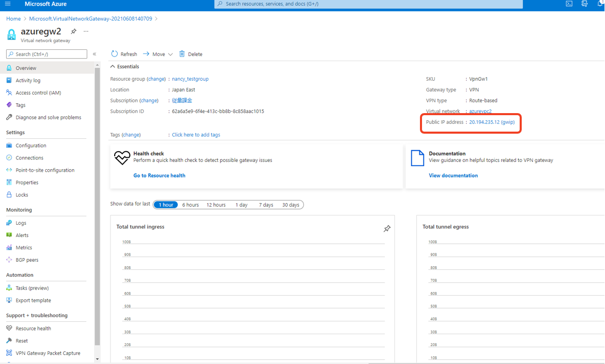Open VPN Gateway Packet Capture

[x=48, y=353]
